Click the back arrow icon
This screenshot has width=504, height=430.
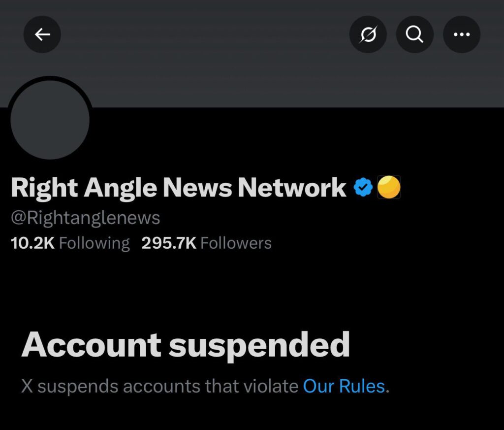[42, 34]
